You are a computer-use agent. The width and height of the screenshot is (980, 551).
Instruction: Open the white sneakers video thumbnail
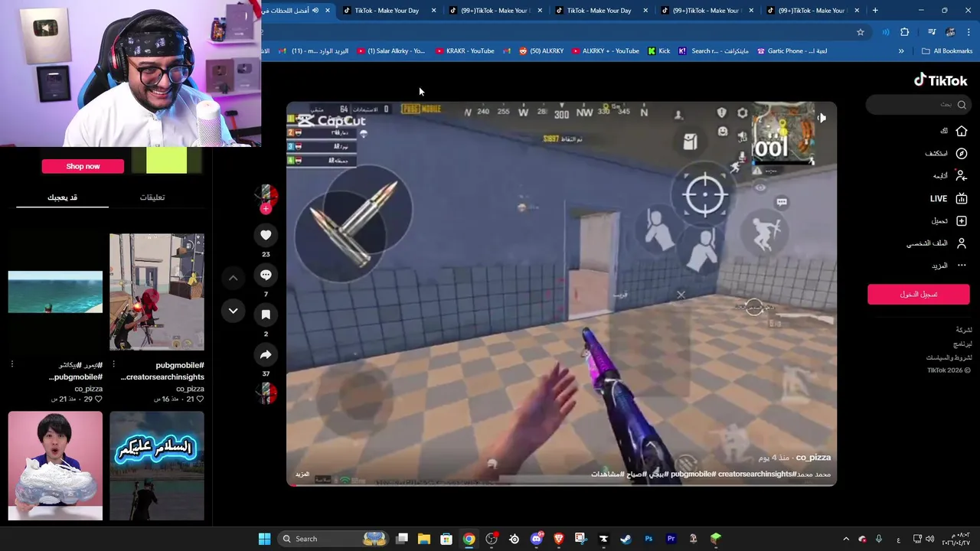55,466
